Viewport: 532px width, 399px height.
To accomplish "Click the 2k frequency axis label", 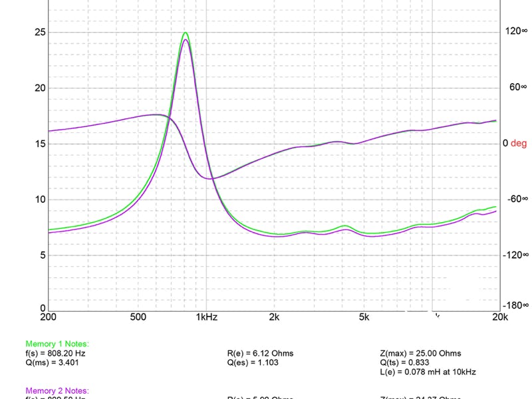I will pyautogui.click(x=274, y=317).
